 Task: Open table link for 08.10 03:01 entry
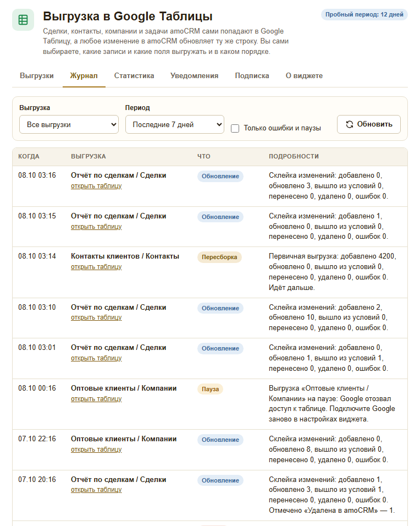96,358
